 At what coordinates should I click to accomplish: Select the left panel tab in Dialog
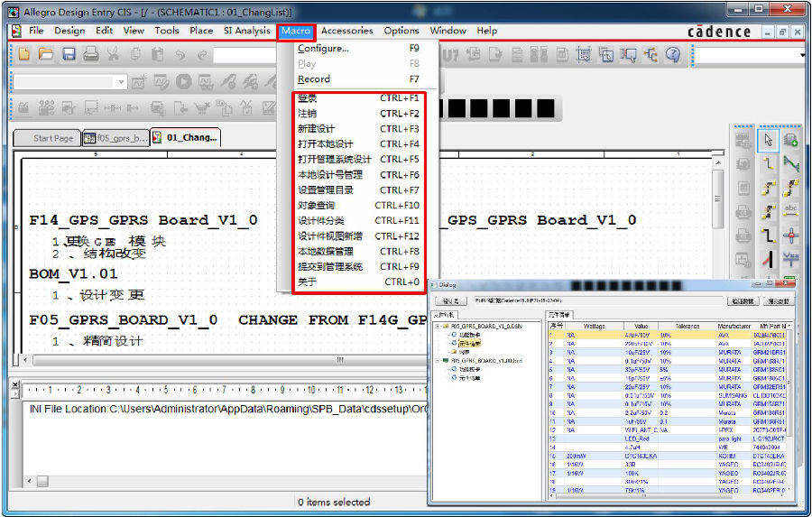tap(445, 315)
